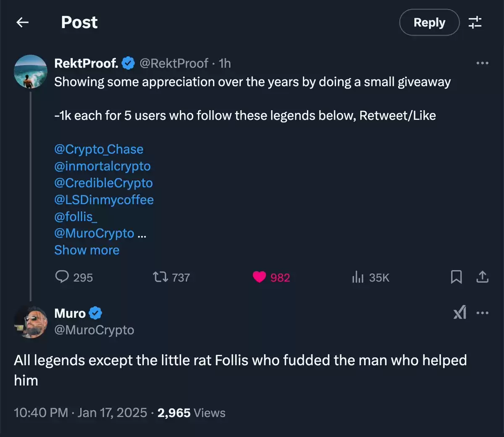
Task: Open the @inmortalcrypto profile link
Action: click(102, 166)
